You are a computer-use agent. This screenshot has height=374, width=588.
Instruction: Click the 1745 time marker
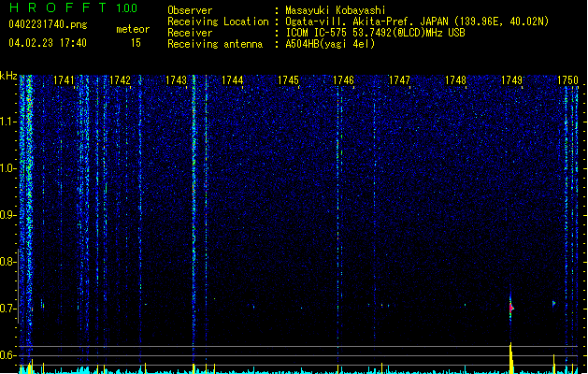pos(288,80)
